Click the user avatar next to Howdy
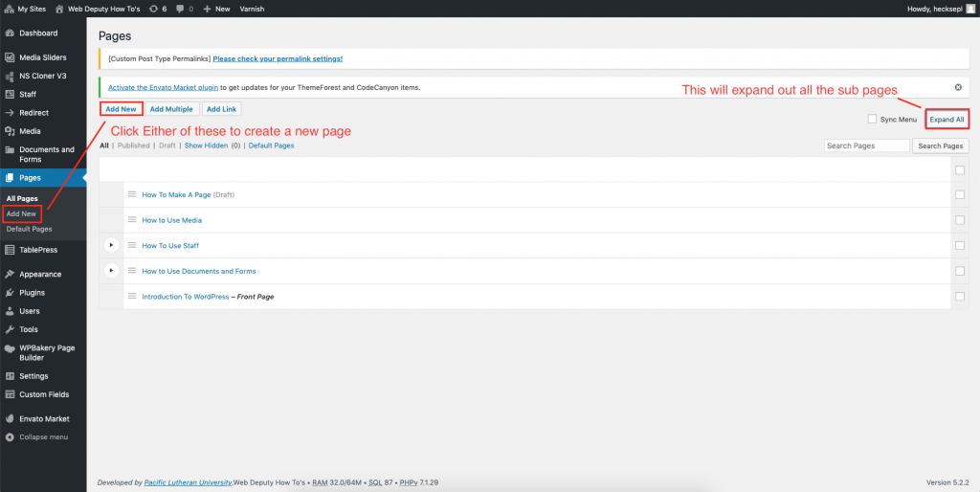This screenshot has height=492, width=980. pyautogui.click(x=970, y=9)
